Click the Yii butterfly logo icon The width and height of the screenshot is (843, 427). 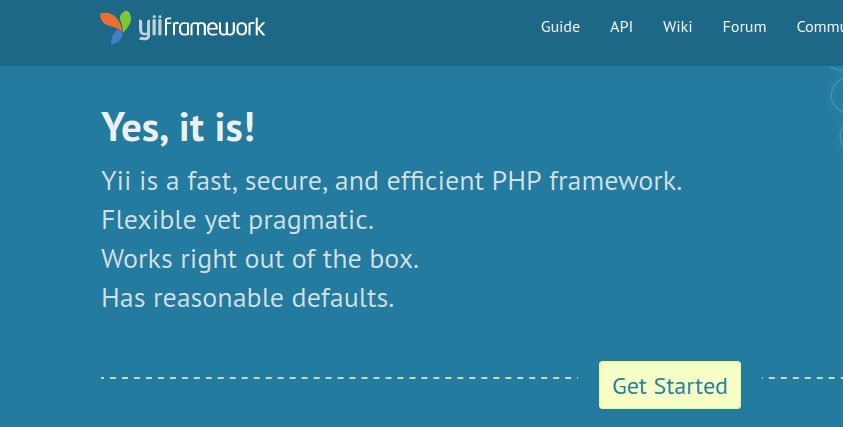[115, 27]
